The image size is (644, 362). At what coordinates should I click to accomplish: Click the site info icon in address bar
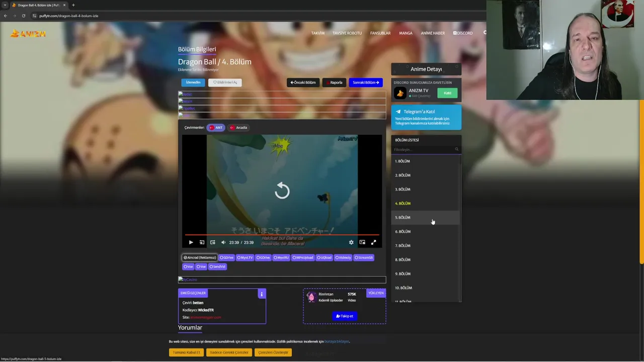(x=34, y=16)
